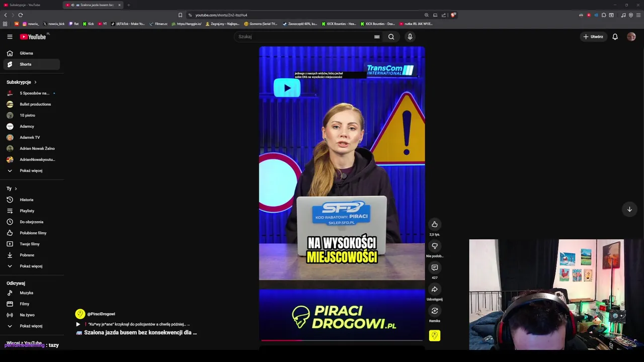Open a new browser tab
This screenshot has width=644, height=362.
click(128, 5)
